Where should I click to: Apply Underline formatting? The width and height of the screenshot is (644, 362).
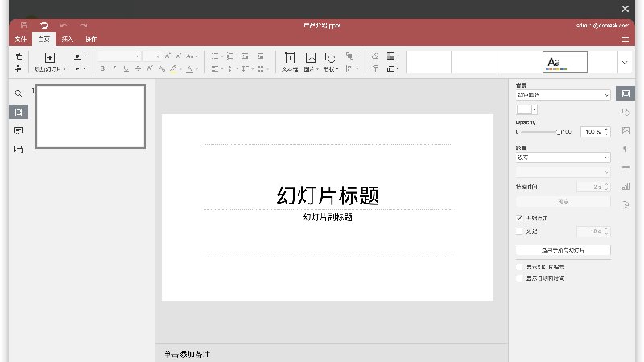[x=126, y=68]
